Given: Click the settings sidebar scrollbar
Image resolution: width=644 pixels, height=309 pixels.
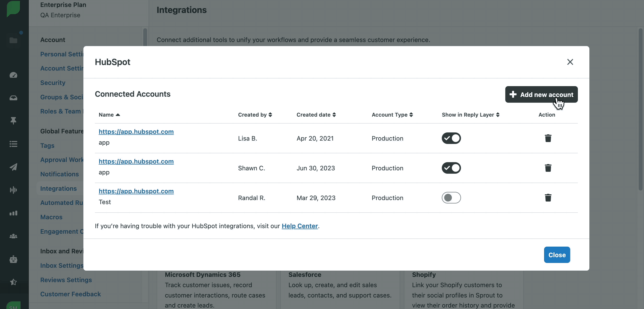Looking at the screenshot, I should point(145,37).
